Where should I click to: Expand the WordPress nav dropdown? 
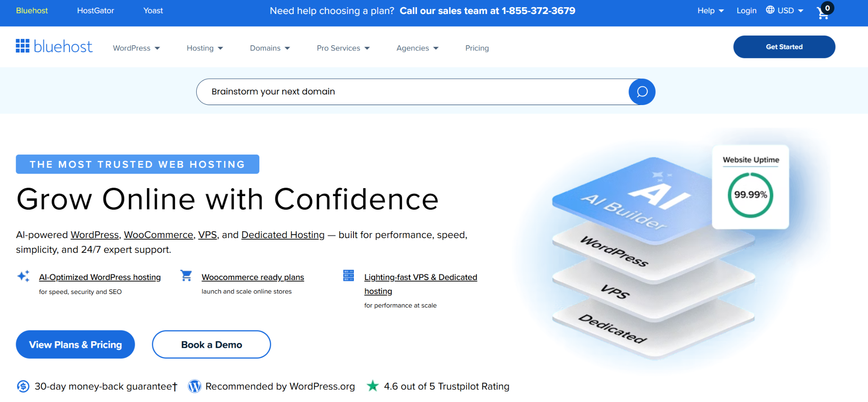tap(136, 48)
